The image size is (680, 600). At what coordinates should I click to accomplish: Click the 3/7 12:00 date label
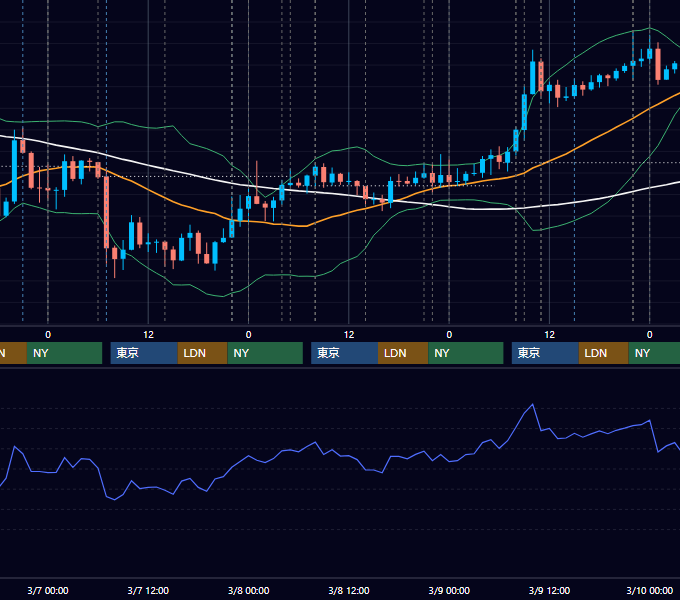coord(148,590)
